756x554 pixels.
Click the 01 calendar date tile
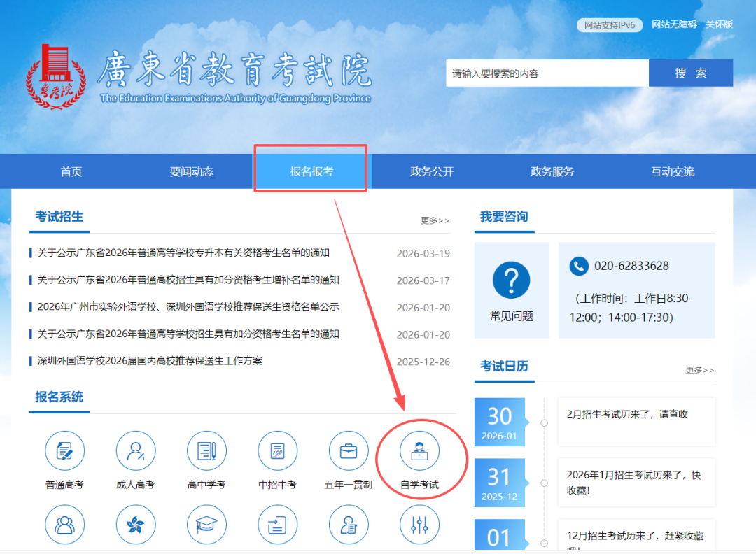[x=500, y=534]
